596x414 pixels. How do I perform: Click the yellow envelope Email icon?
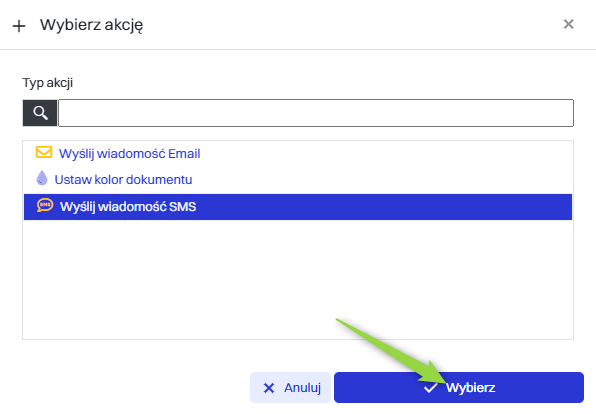(44, 152)
